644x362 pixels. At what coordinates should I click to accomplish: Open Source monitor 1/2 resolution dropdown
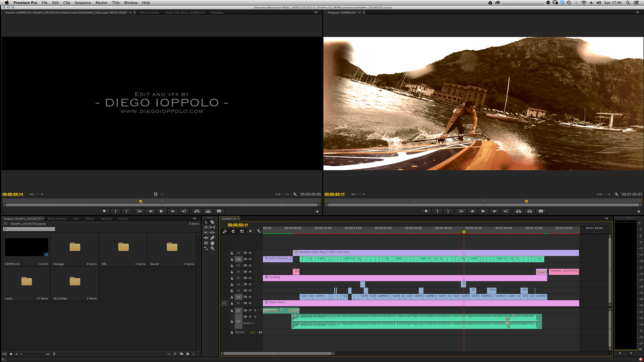[x=282, y=194]
